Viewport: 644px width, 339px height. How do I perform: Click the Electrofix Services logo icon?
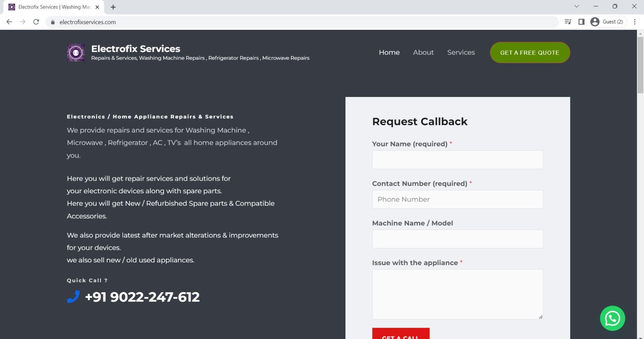(x=76, y=53)
